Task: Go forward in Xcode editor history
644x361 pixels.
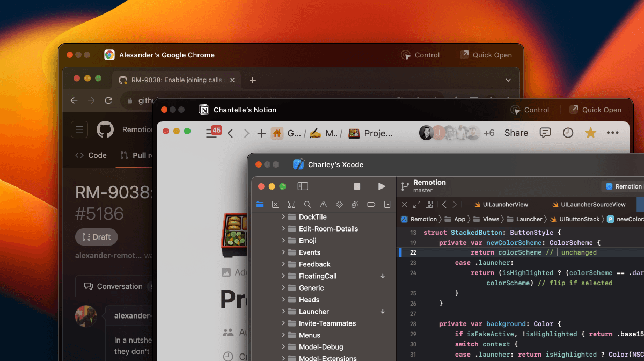Action: 455,205
